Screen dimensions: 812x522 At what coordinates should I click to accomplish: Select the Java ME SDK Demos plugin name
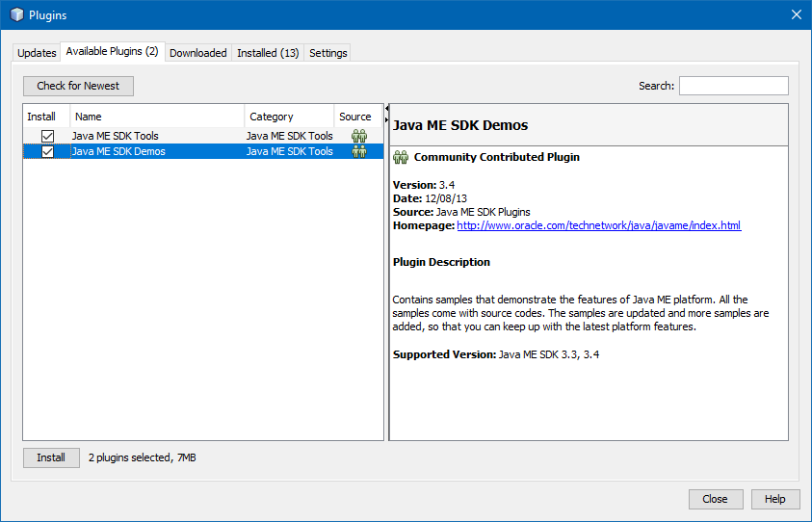[118, 152]
